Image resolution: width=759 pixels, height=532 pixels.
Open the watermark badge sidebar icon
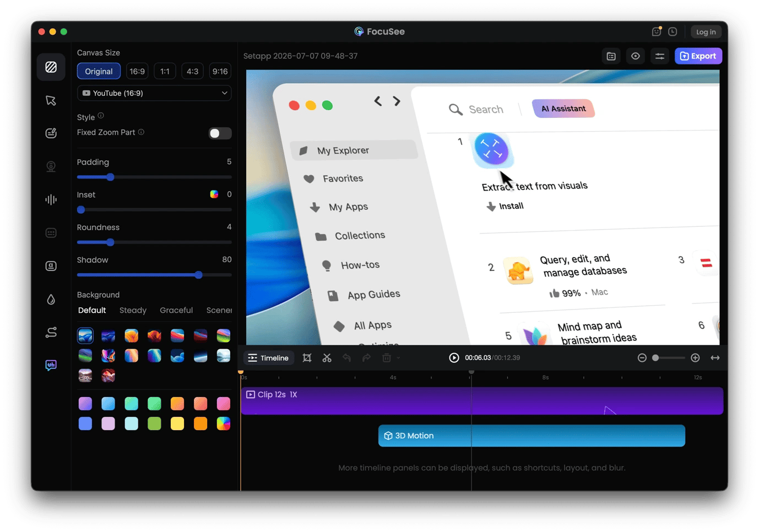51,266
